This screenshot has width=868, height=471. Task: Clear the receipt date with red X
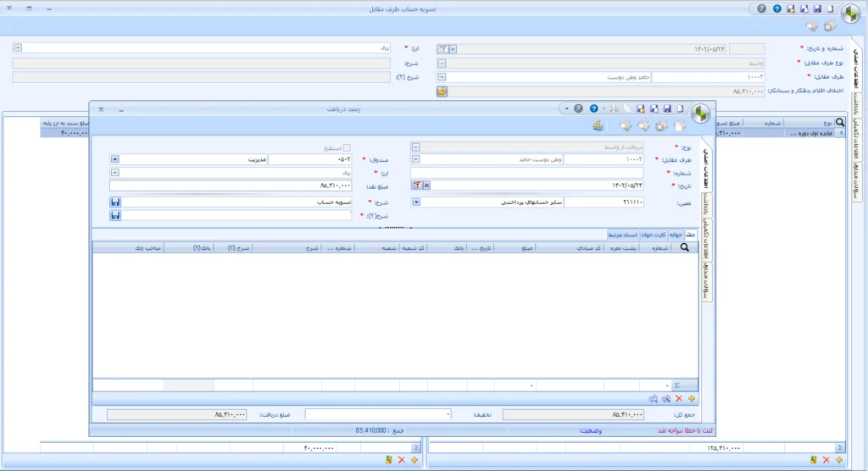[427, 186]
